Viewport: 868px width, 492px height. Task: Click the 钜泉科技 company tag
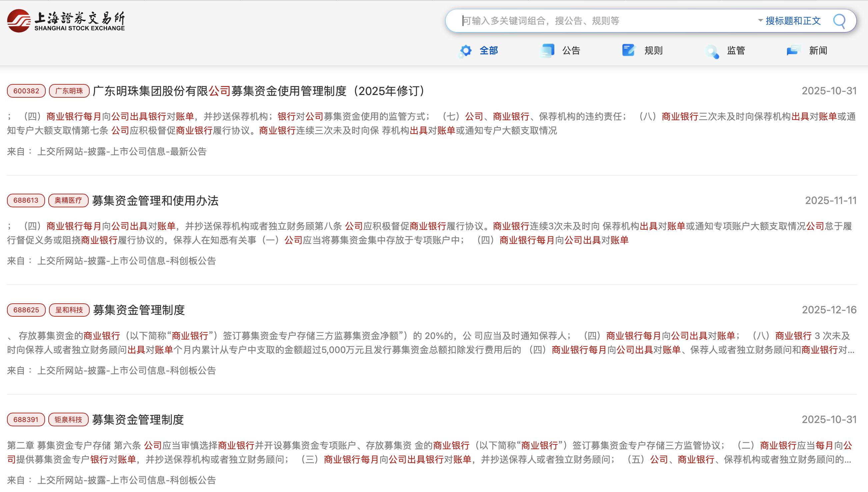68,419
